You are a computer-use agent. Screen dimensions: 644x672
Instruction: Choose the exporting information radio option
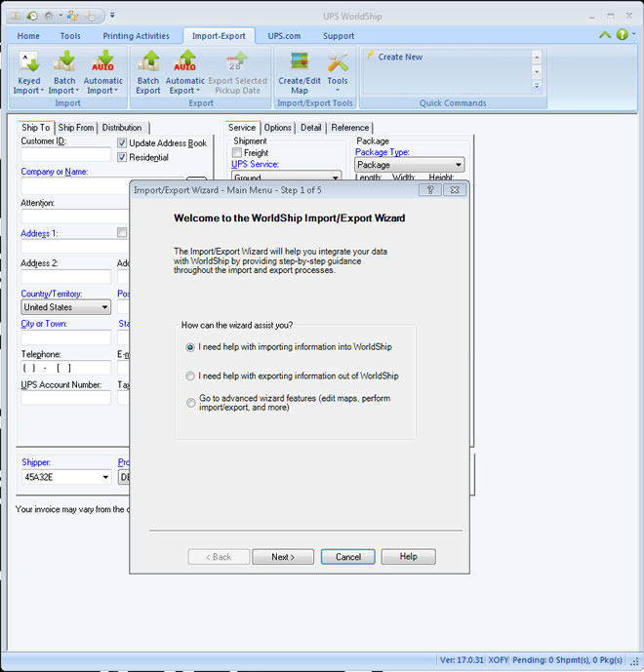190,376
